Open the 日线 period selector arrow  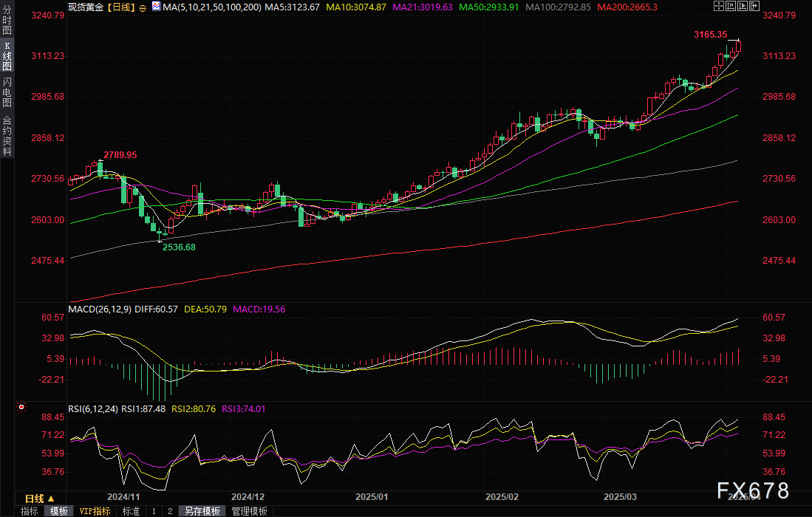point(50,499)
